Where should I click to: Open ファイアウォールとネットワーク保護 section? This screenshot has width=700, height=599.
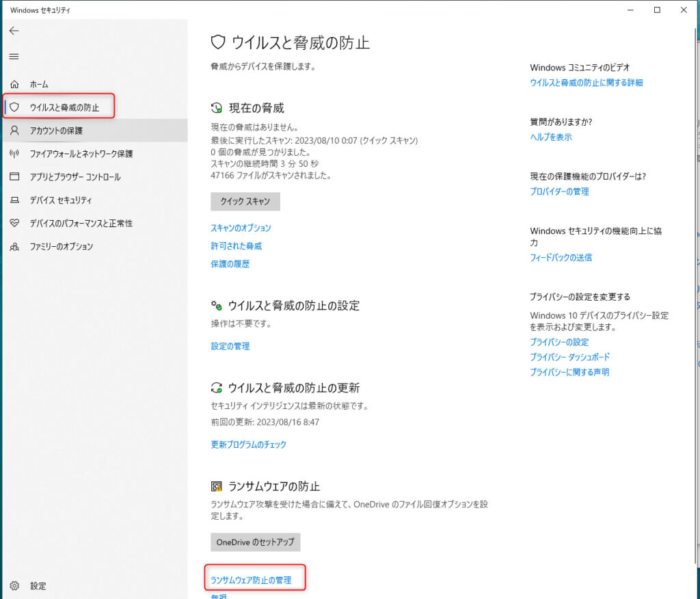[95, 154]
